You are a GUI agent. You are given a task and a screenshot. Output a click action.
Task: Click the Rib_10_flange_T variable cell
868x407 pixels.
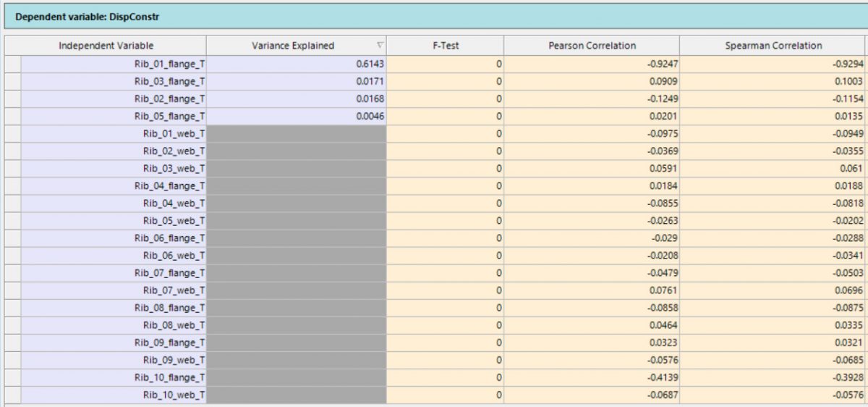coord(114,377)
